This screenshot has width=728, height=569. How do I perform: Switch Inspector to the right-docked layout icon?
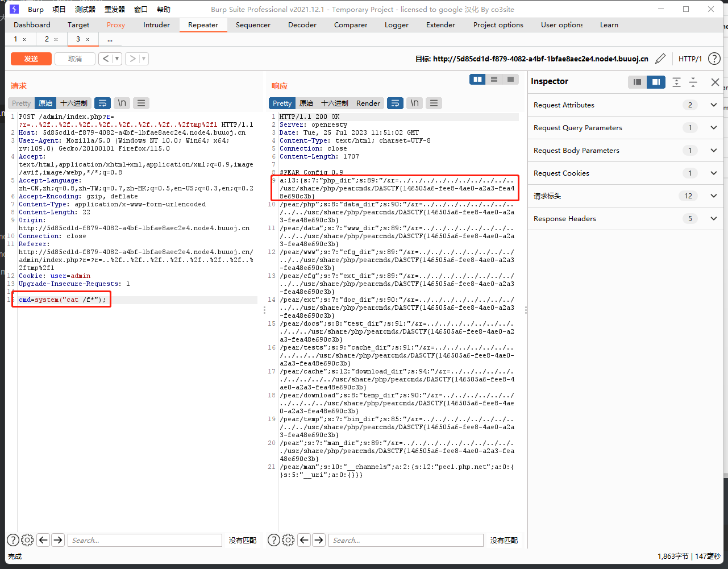(x=656, y=82)
